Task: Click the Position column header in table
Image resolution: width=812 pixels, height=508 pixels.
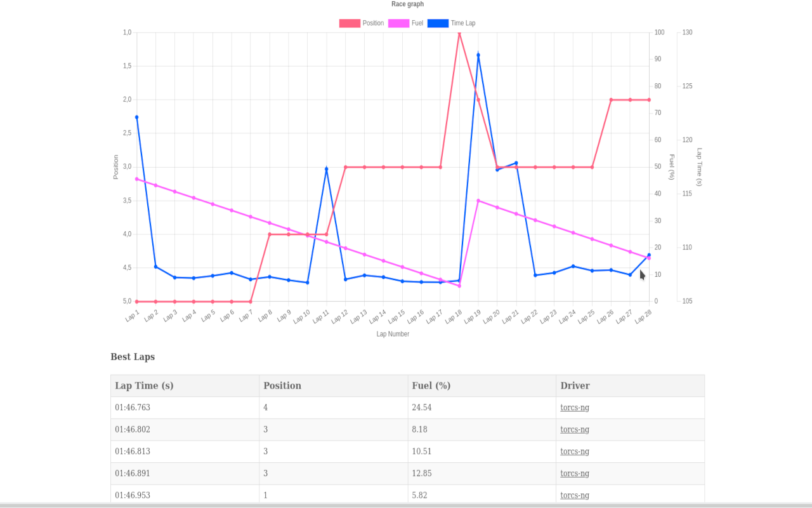Action: (334, 385)
